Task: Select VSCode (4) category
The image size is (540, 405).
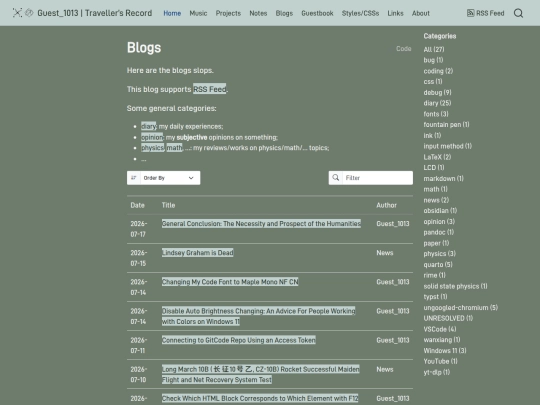Action: point(440,329)
